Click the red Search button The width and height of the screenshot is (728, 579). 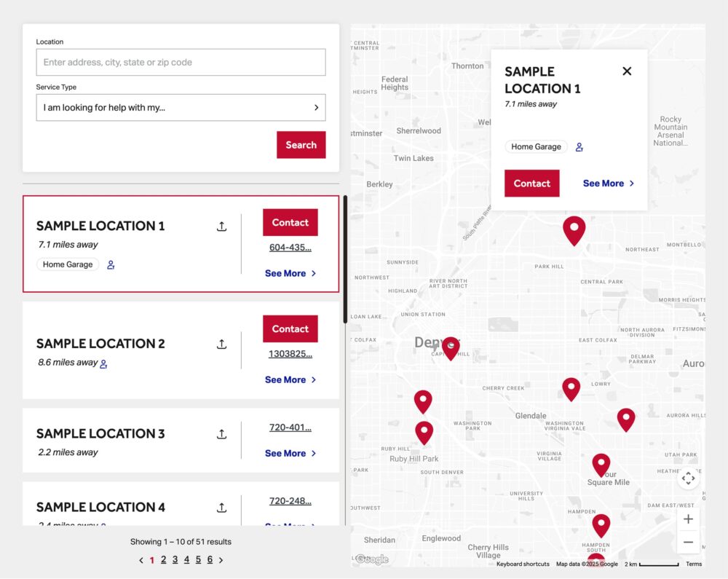pos(301,145)
